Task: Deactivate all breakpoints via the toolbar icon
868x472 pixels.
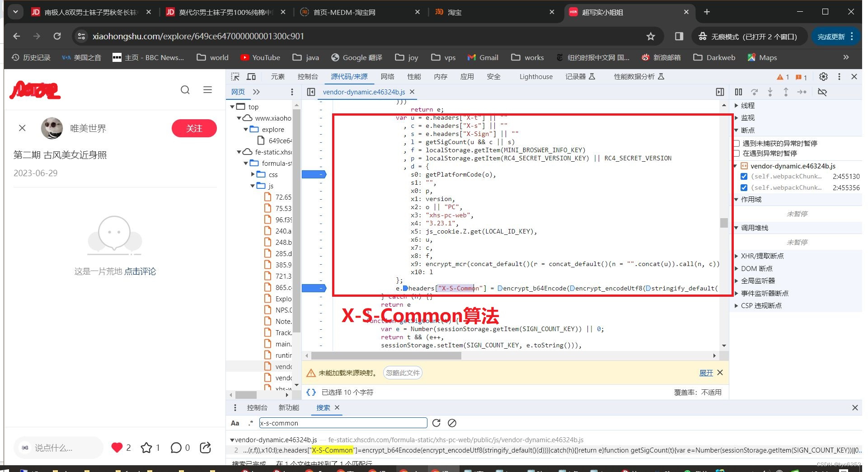Action: tap(823, 92)
